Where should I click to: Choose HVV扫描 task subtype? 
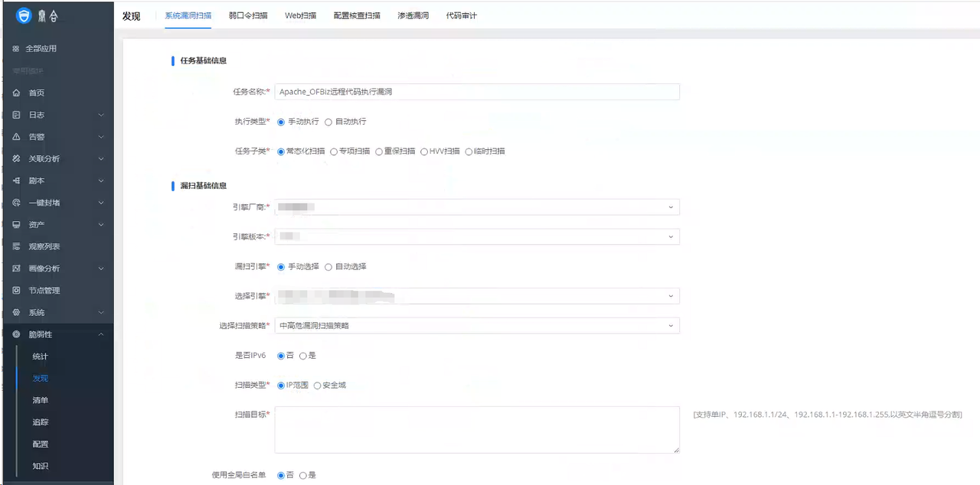pyautogui.click(x=423, y=151)
